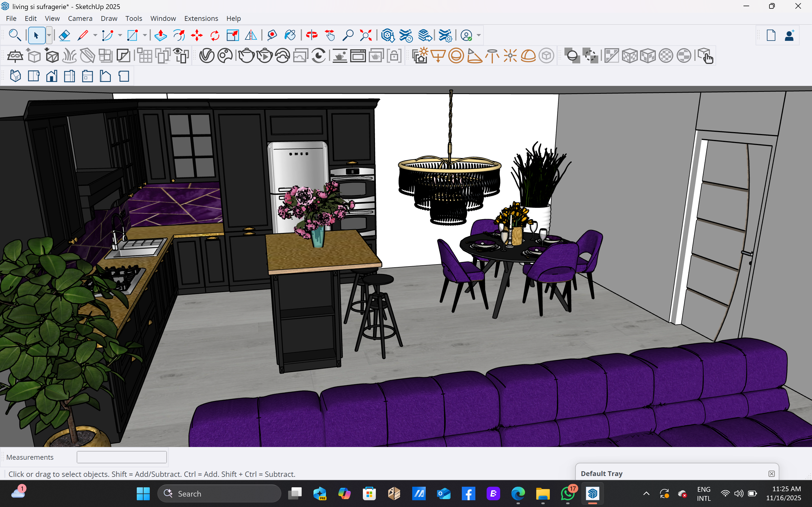
Task: Select the Eraser tool
Action: pos(64,35)
